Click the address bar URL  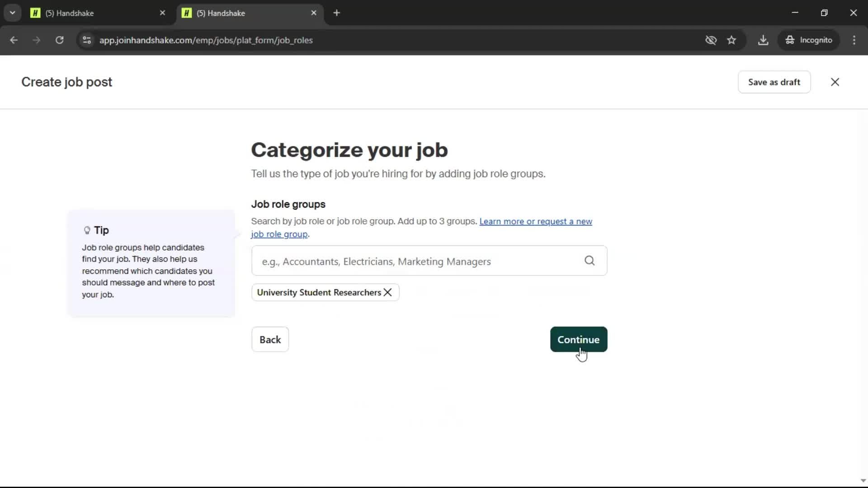pyautogui.click(x=206, y=40)
